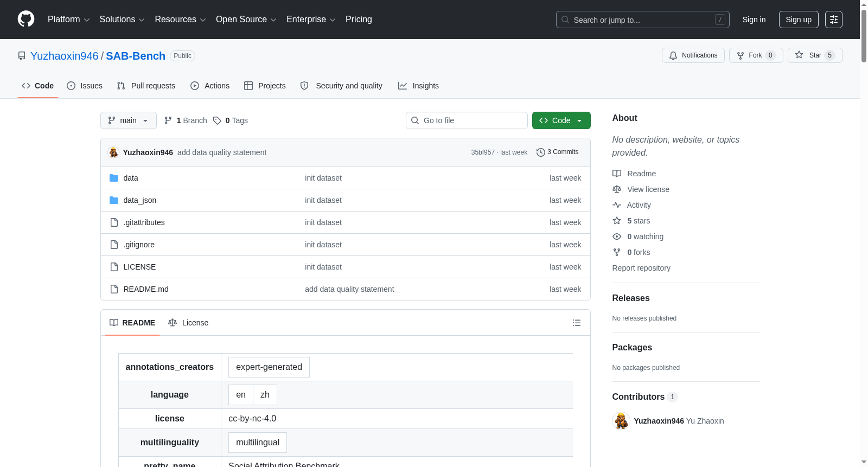Fork the repository with Fork button
The height and width of the screenshot is (467, 868).
point(756,55)
